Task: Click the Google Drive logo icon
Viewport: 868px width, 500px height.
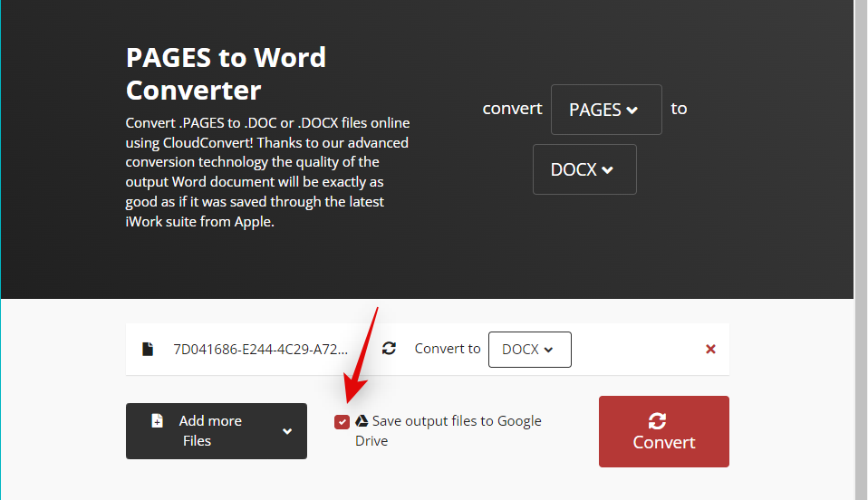Action: (362, 421)
